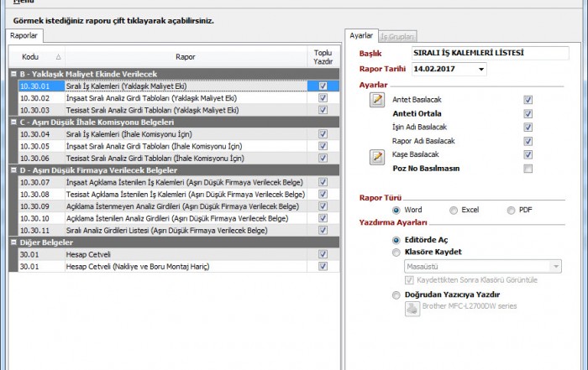Switch to the İş Grupları tab
The image size is (588, 370).
pyautogui.click(x=396, y=36)
